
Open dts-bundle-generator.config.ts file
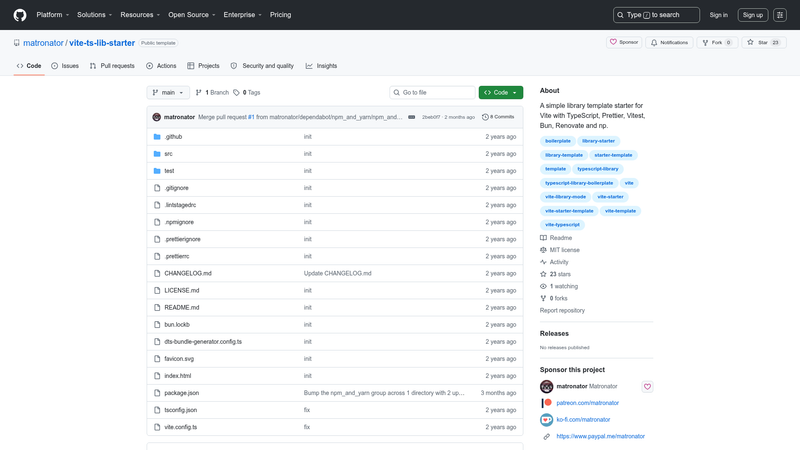[x=203, y=342]
